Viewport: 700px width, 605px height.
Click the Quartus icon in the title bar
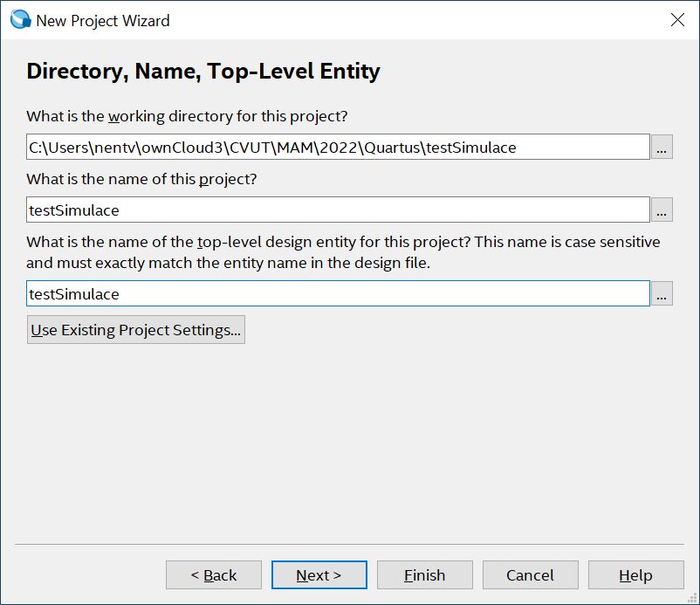[x=19, y=19]
